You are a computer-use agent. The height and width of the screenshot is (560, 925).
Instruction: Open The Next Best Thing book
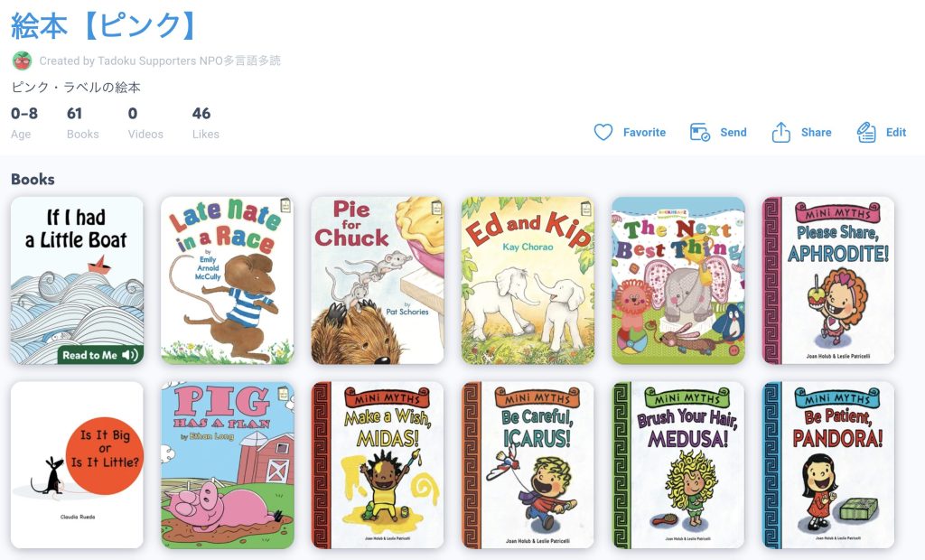[x=678, y=280]
